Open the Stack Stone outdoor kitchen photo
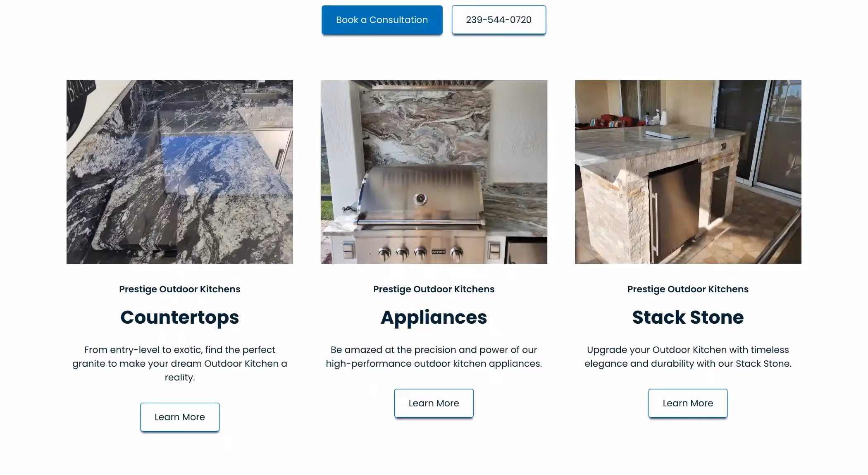 click(688, 172)
